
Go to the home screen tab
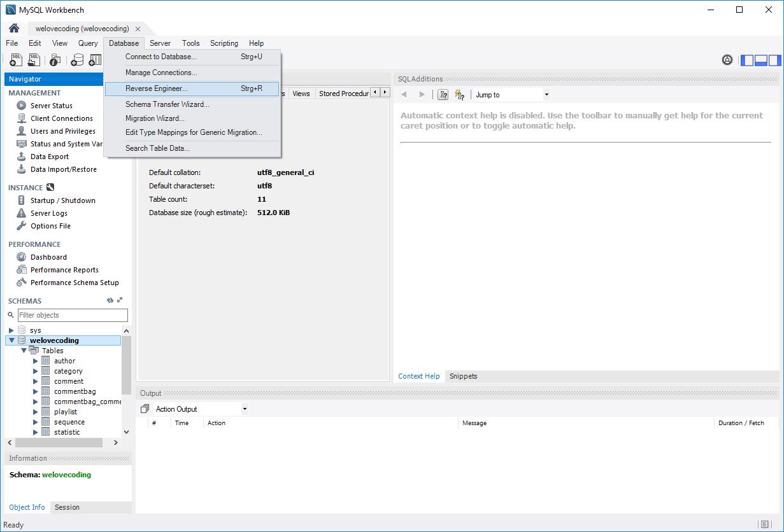(x=13, y=29)
